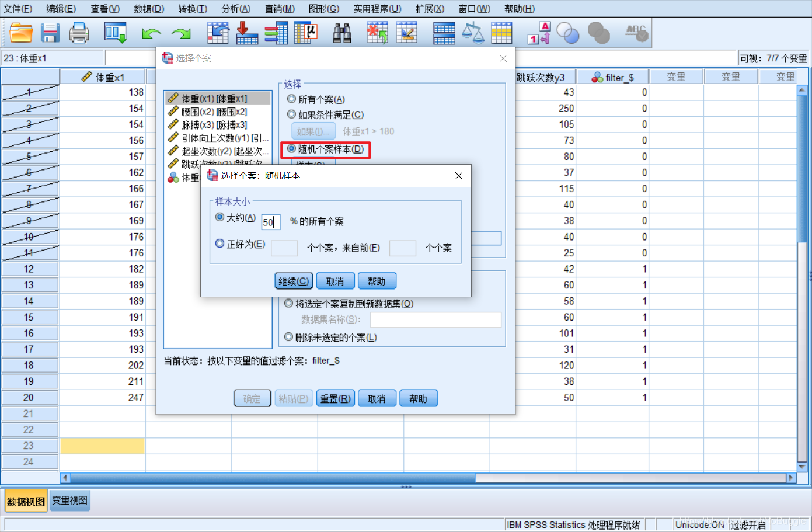Open the 数据(D) menu
The image size is (812, 532).
[x=149, y=9]
